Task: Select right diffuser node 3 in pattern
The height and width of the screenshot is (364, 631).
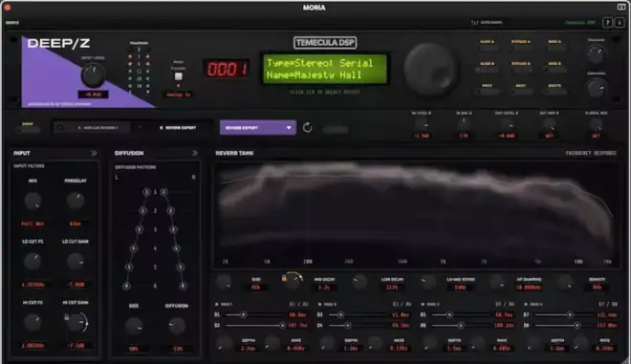Action: tap(173, 229)
